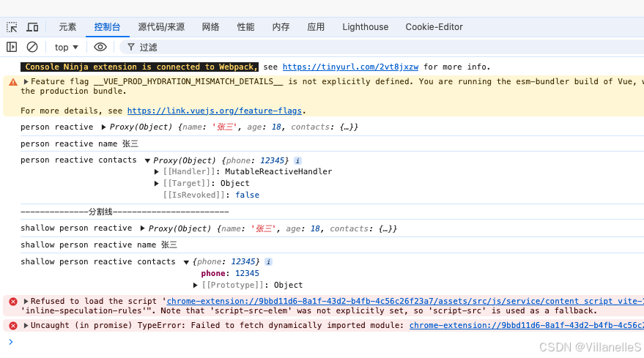Switch to the 网络 tab

[x=210, y=27]
